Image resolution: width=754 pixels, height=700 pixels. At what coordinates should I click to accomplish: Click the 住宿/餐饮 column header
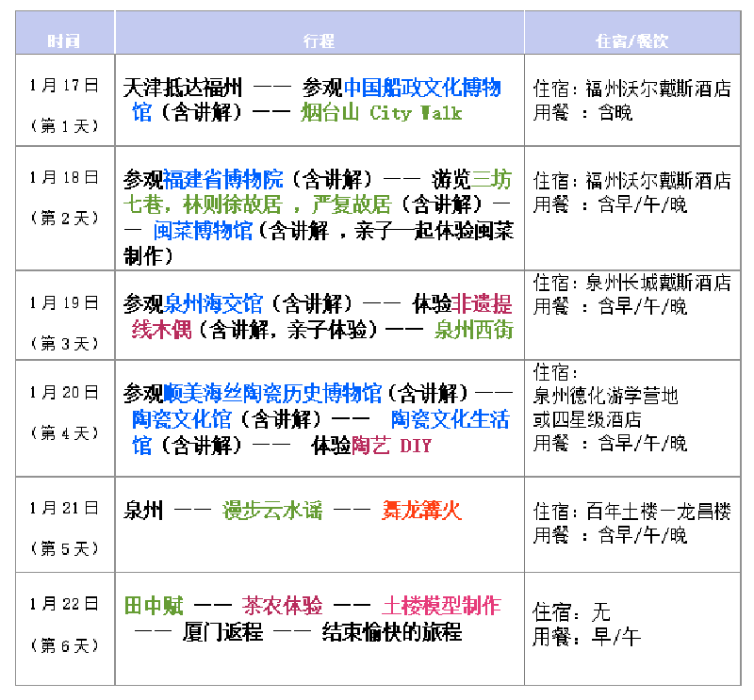[x=631, y=41]
